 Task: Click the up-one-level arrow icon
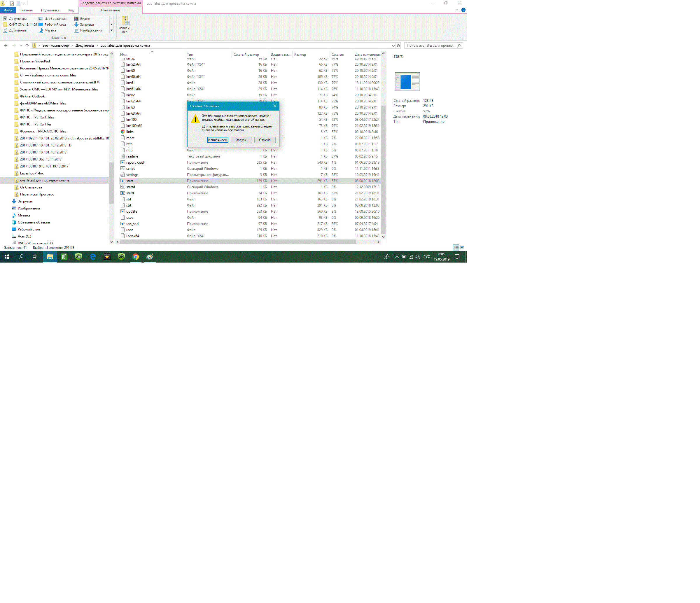tap(27, 46)
